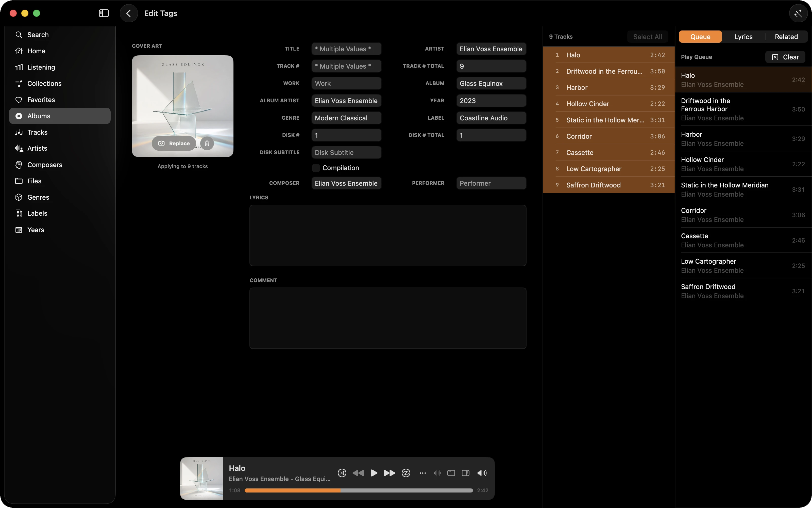The height and width of the screenshot is (508, 812).
Task: Open the more options ellipsis in player
Action: (422, 473)
